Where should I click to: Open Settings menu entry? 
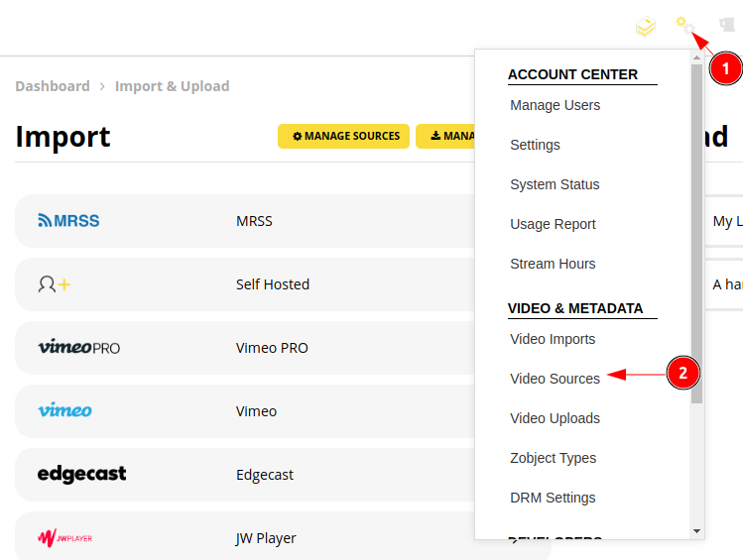[535, 145]
